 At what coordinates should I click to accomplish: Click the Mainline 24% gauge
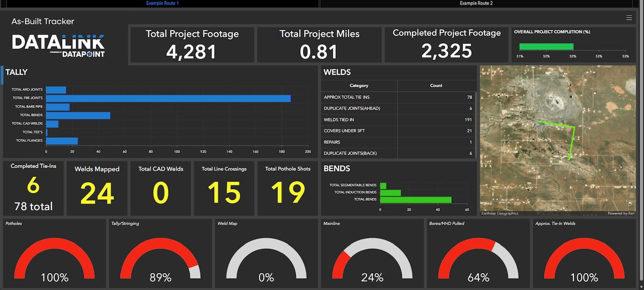click(x=373, y=258)
